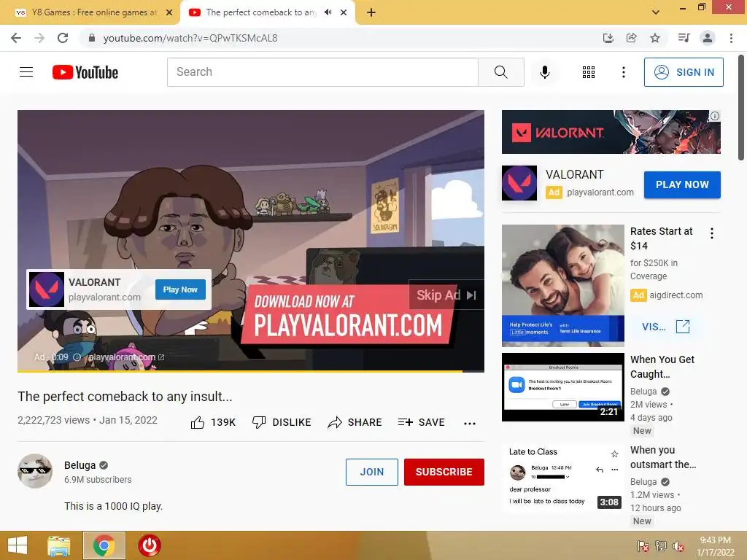
Task: Open YouTube settings three-dot menu
Action: click(623, 72)
